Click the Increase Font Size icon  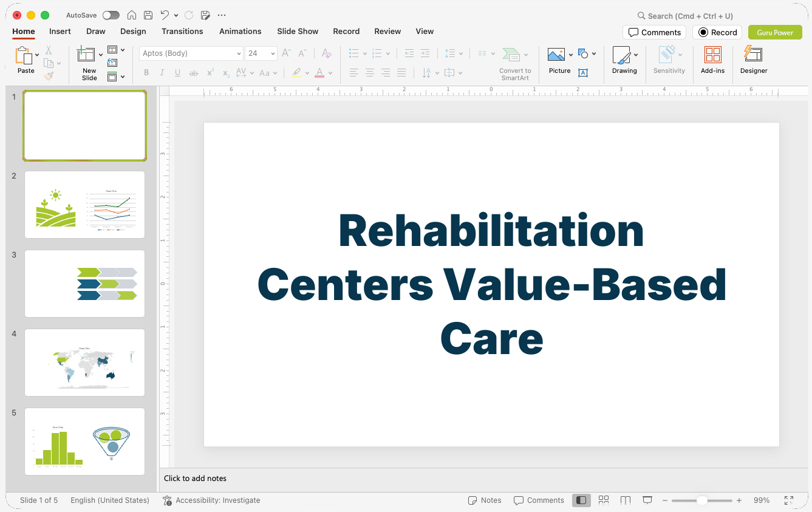(286, 53)
